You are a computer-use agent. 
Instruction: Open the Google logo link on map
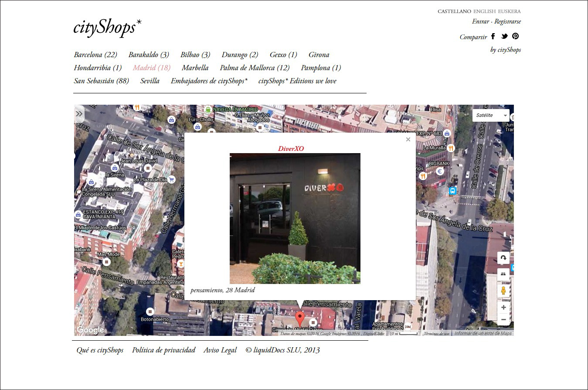click(x=91, y=330)
